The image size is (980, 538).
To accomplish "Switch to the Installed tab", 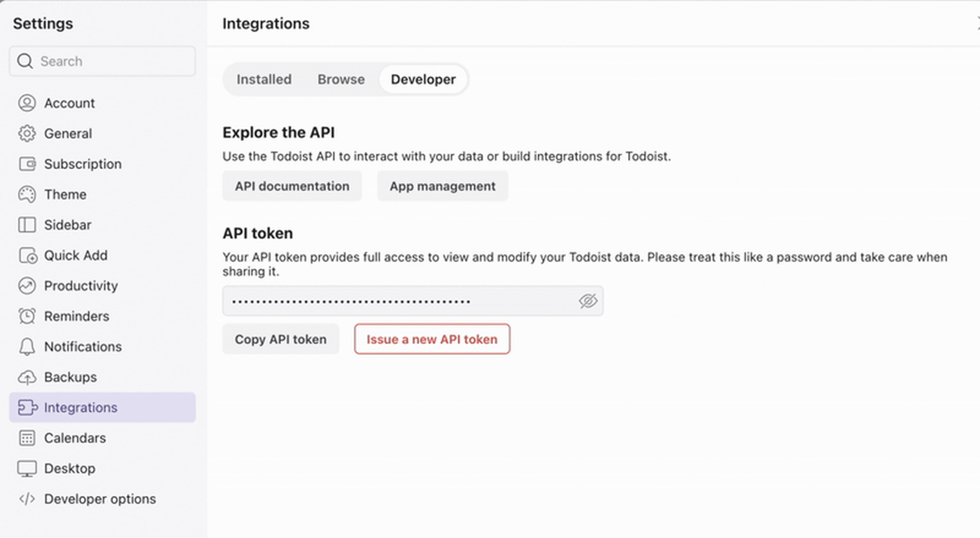I will pos(263,79).
